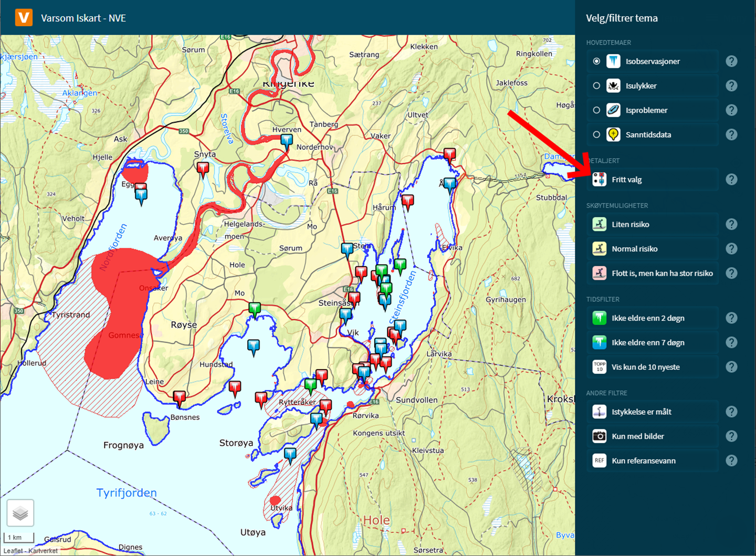The height and width of the screenshot is (556, 756).
Task: Toggle Flott is, men kan ha stor risiko
Action: click(x=600, y=273)
